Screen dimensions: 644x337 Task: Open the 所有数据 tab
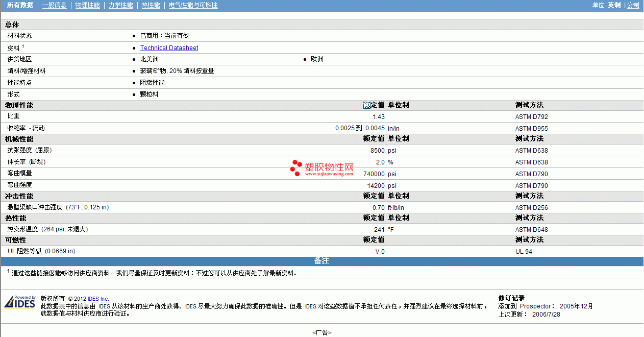pyautogui.click(x=20, y=5)
